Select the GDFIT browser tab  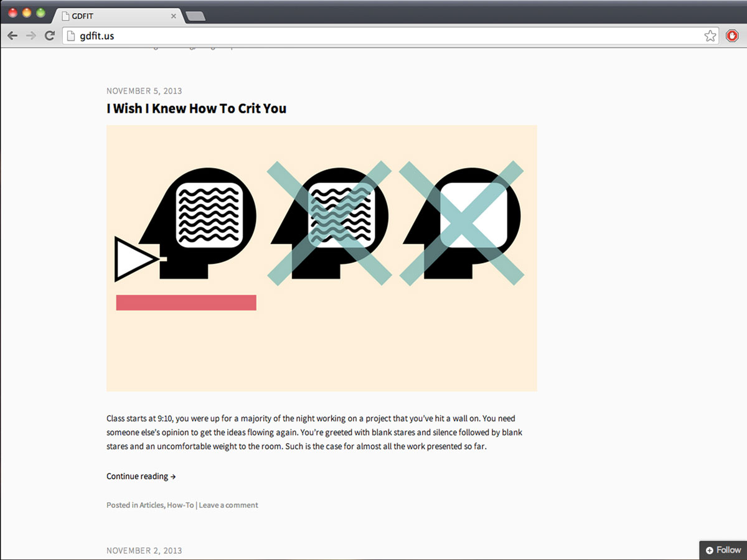coord(118,16)
